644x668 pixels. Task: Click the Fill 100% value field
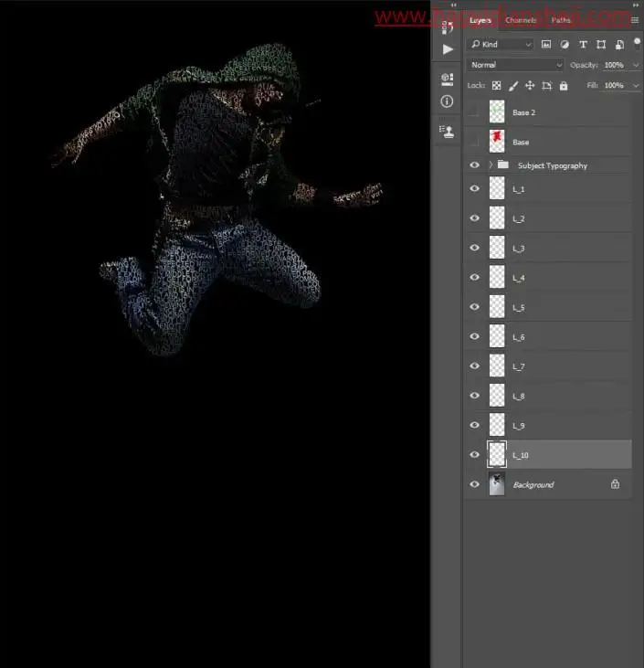[614, 86]
